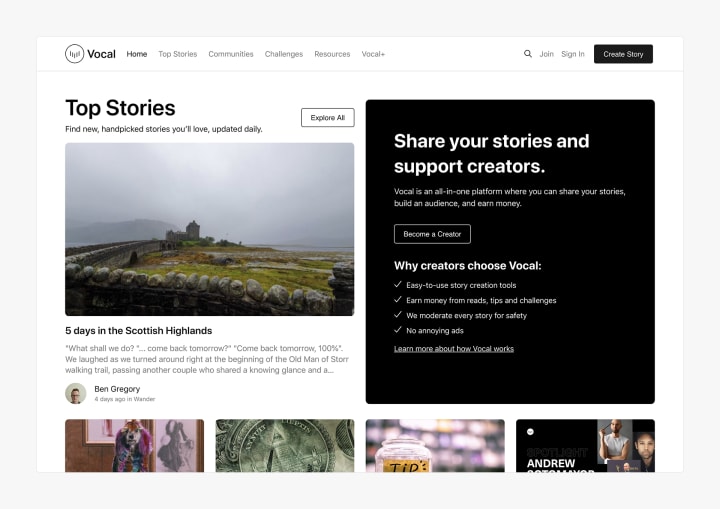Click "Earn money from reads, tips and challenges" text

[x=481, y=300]
